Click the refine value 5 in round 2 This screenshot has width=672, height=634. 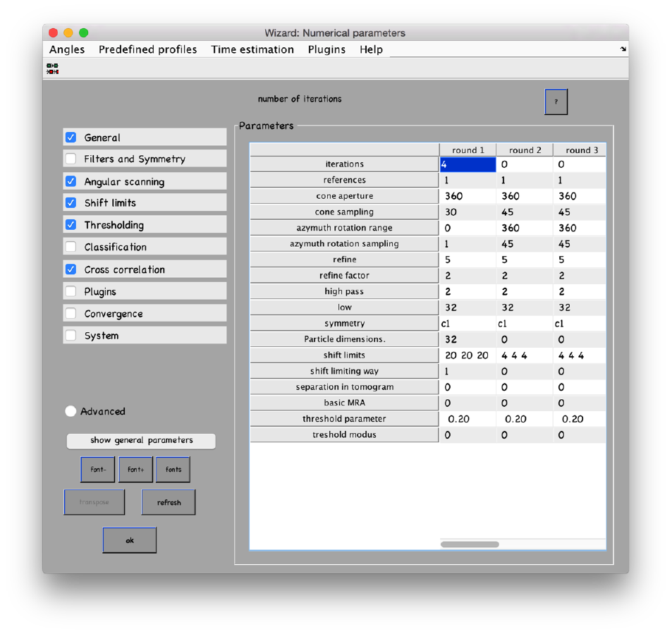(525, 260)
